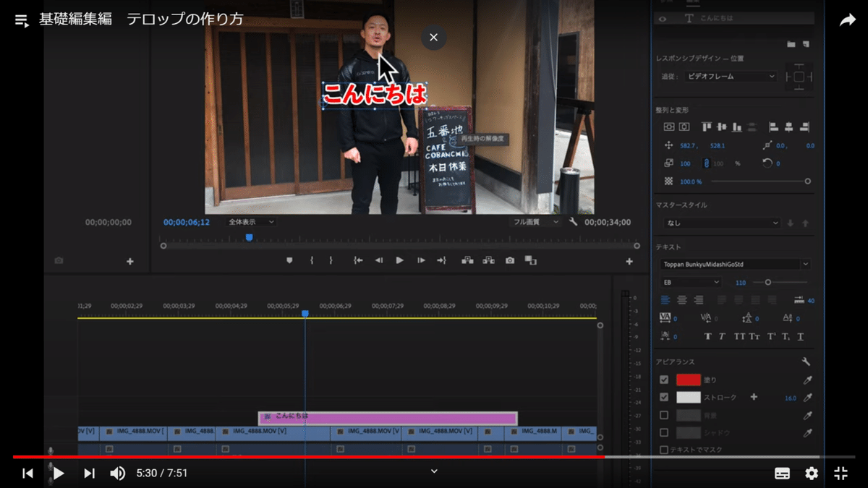Click the vertical center alignment icon
Image resolution: width=868 pixels, height=488 pixels.
[721, 127]
